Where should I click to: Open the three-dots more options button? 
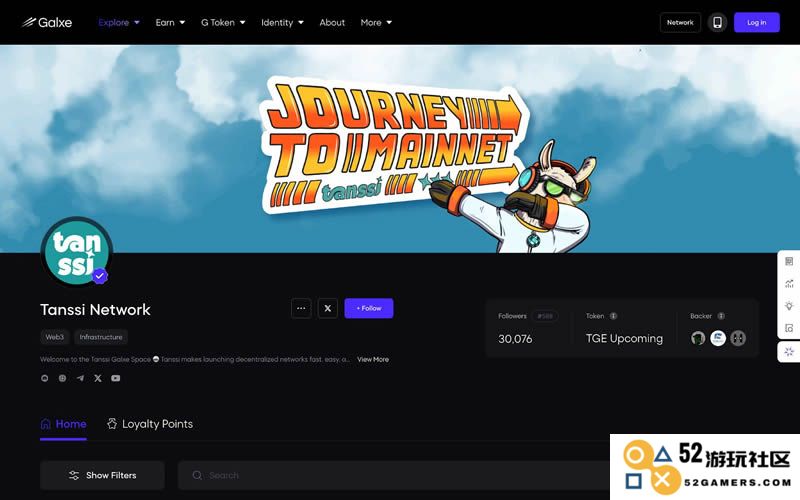pyautogui.click(x=301, y=308)
